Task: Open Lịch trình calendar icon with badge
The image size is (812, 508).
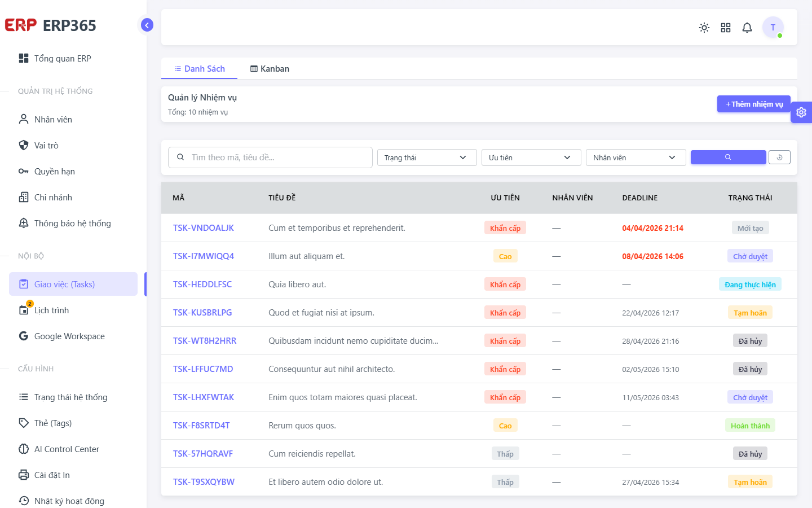Action: [x=24, y=309]
